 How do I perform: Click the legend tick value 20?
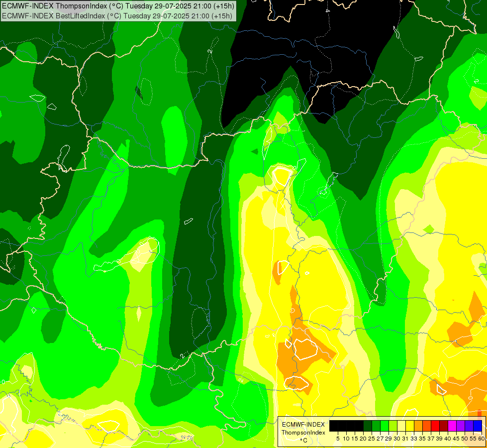[x=363, y=439]
